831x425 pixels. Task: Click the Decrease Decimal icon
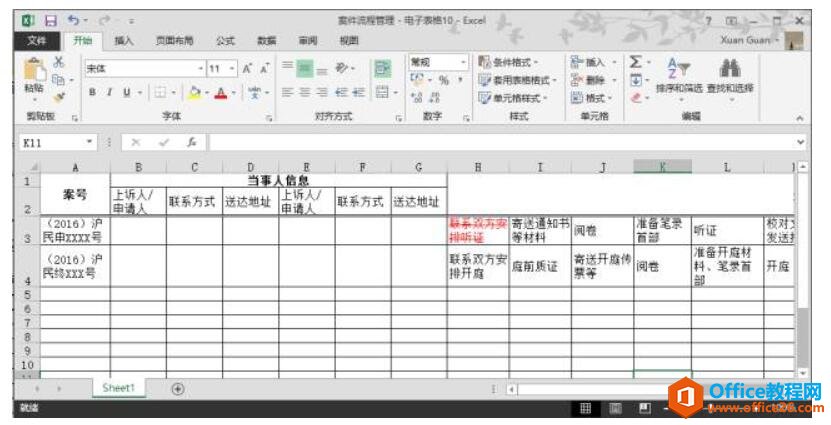click(435, 98)
